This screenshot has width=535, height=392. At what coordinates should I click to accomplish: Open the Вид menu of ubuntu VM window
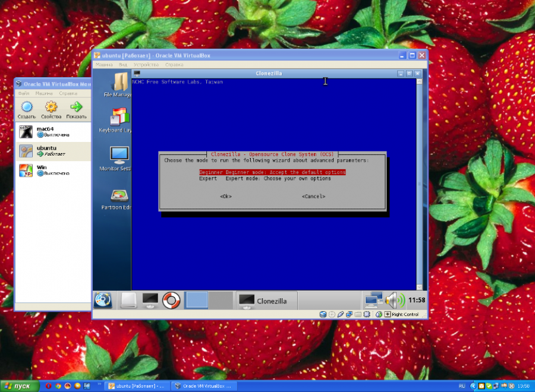click(x=123, y=65)
